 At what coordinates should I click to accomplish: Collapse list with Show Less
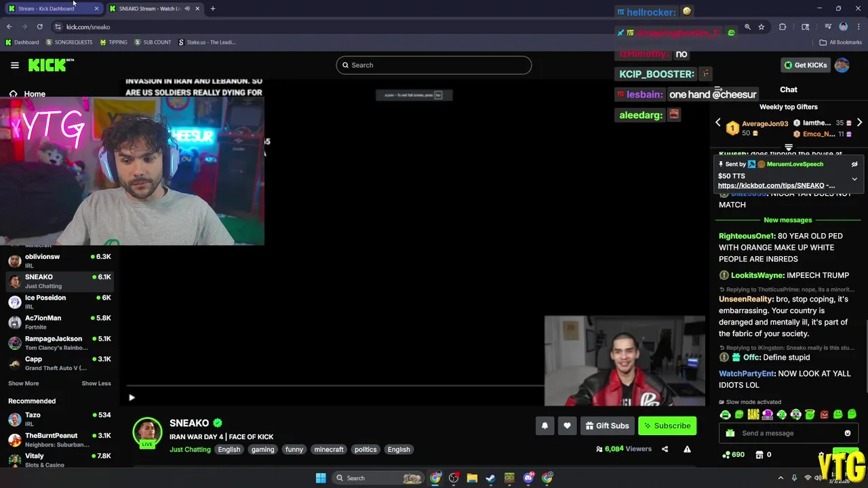(x=96, y=384)
